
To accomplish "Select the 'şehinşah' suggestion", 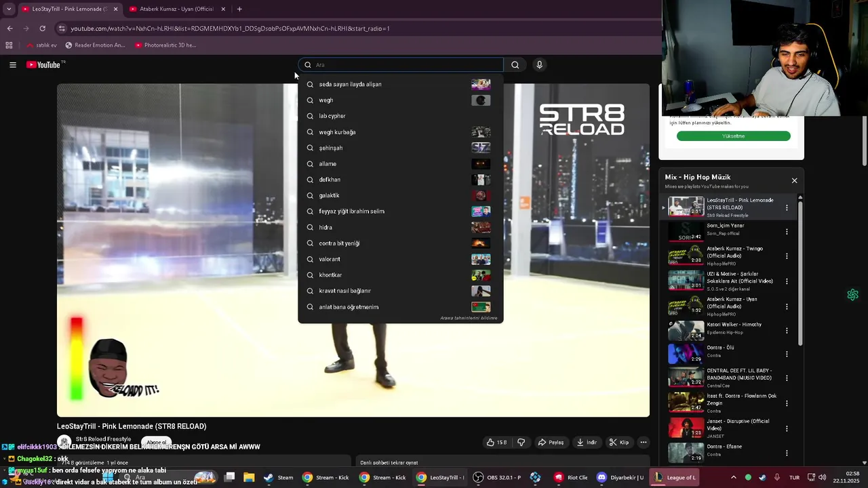I will 400,148.
